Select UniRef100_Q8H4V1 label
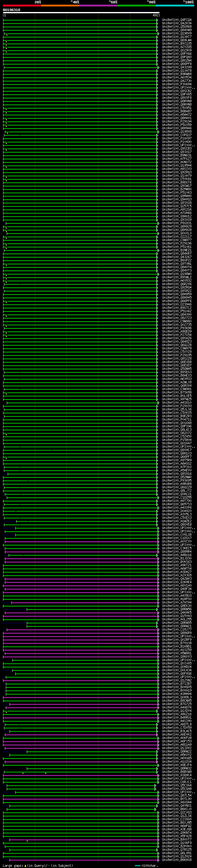This screenshot has height=868, width=197. tap(176, 118)
